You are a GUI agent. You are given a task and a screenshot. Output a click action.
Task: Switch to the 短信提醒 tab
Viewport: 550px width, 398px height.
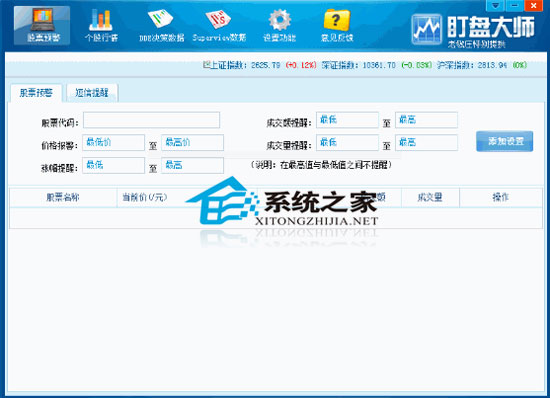point(92,93)
